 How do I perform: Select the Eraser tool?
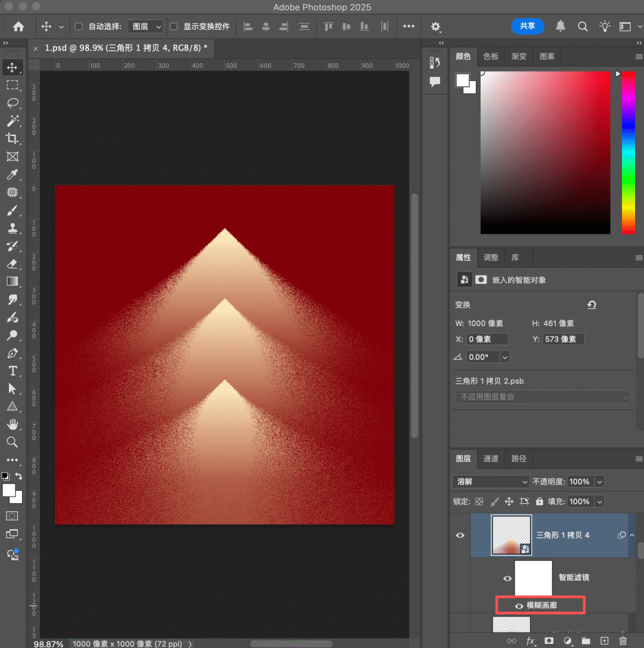(x=13, y=264)
